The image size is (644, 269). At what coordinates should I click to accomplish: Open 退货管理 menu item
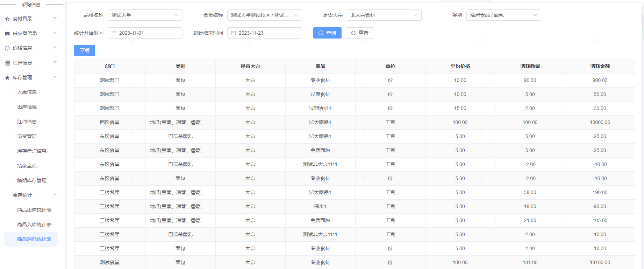(27, 136)
